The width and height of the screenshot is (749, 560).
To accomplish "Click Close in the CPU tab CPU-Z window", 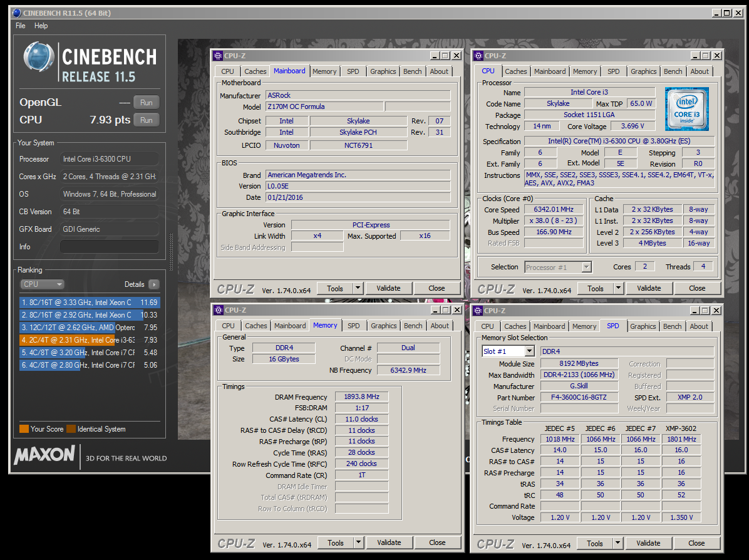I will pyautogui.click(x=697, y=288).
